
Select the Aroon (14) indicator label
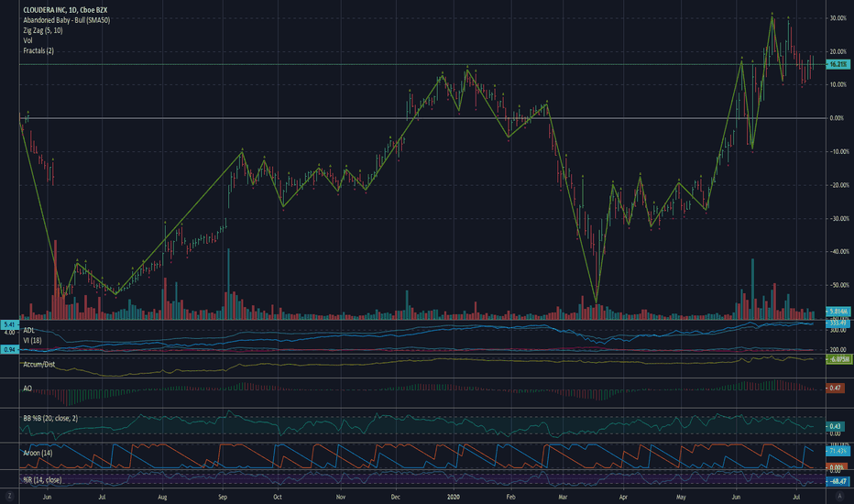coord(38,453)
